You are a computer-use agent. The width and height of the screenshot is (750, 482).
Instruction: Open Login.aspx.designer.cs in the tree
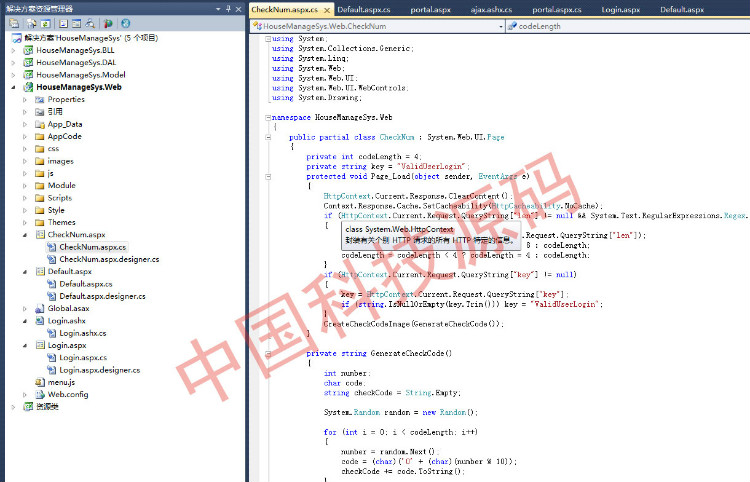coord(99,370)
